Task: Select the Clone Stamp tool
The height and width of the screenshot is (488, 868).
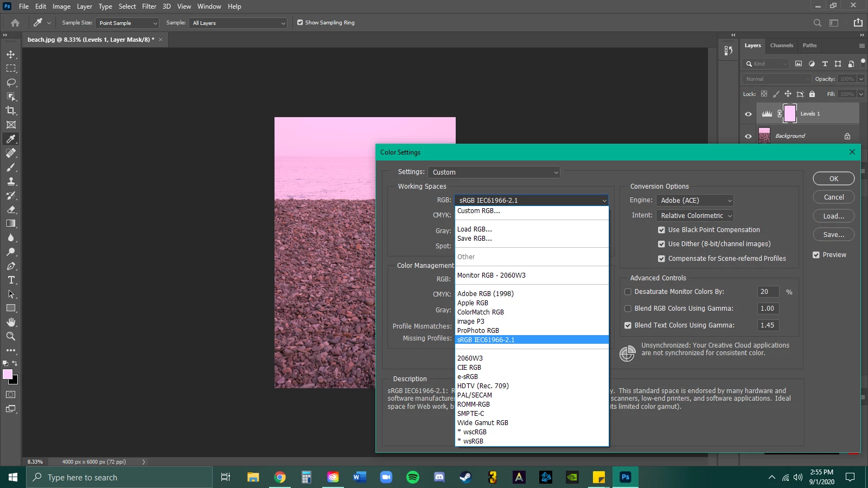Action: click(11, 181)
